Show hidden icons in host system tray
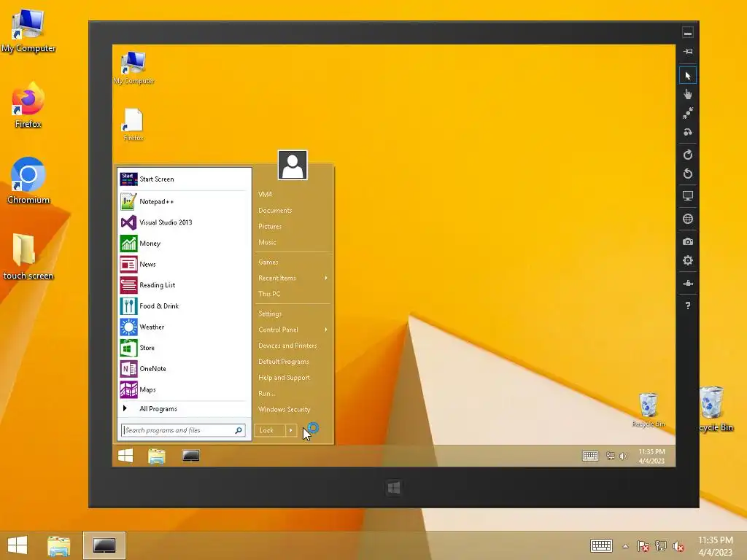 (625, 546)
